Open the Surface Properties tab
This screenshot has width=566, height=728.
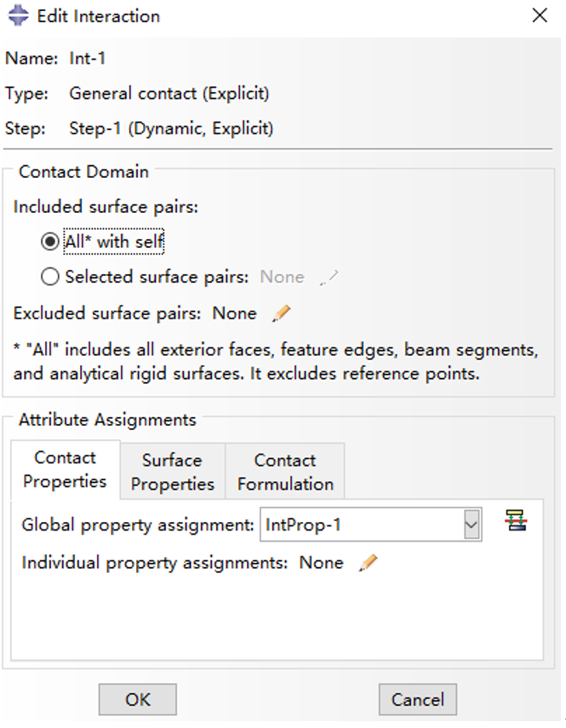(172, 472)
